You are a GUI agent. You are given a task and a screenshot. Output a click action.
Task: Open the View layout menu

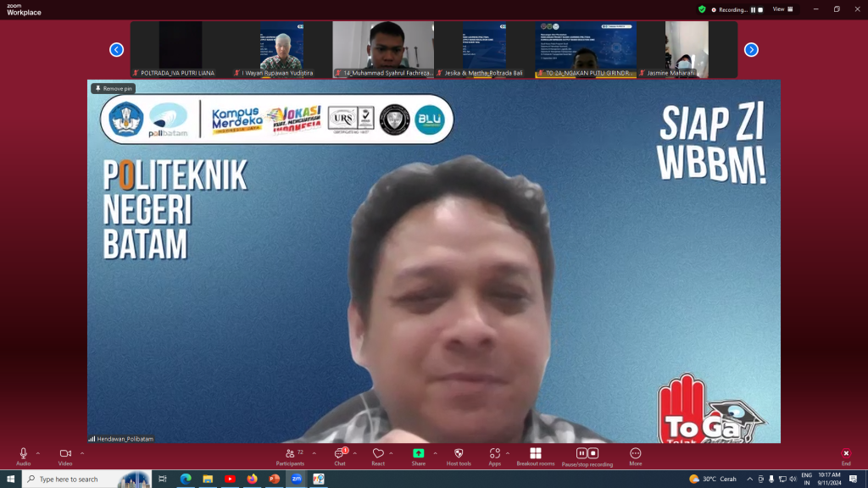783,9
